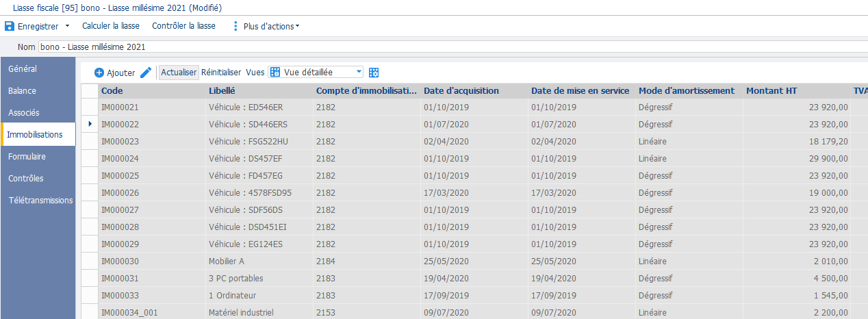Select the Immobilisations tab
868x319 pixels.
coord(38,134)
